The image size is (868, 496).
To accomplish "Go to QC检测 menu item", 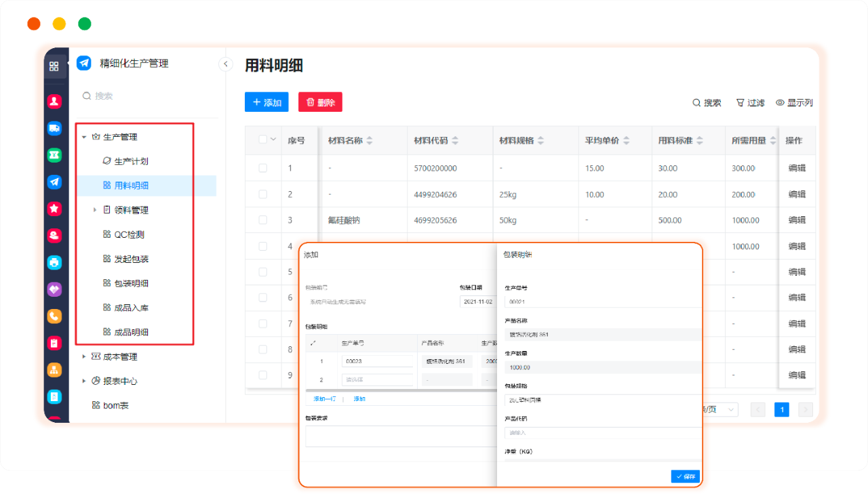I will click(129, 234).
